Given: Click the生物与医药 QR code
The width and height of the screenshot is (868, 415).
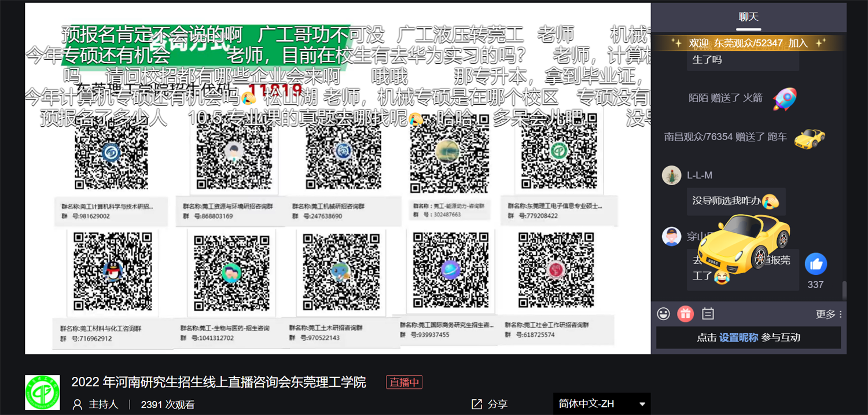Looking at the screenshot, I should click(231, 273).
